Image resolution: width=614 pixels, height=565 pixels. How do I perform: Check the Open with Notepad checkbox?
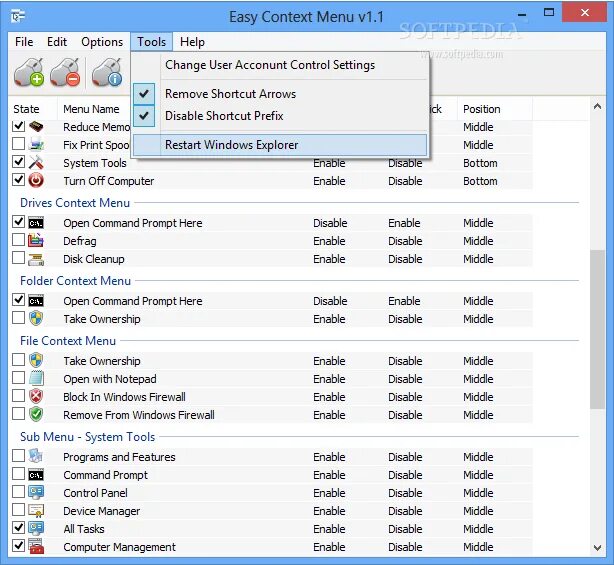pyautogui.click(x=18, y=378)
